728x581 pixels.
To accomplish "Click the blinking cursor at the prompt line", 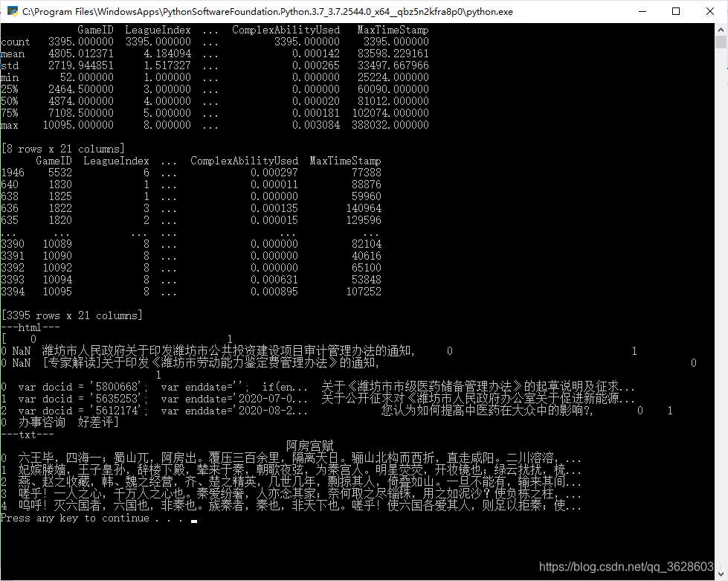I will click(193, 521).
